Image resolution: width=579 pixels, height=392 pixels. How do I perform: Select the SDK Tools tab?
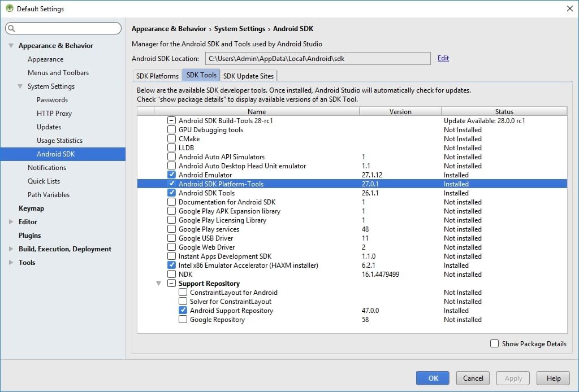coord(201,75)
